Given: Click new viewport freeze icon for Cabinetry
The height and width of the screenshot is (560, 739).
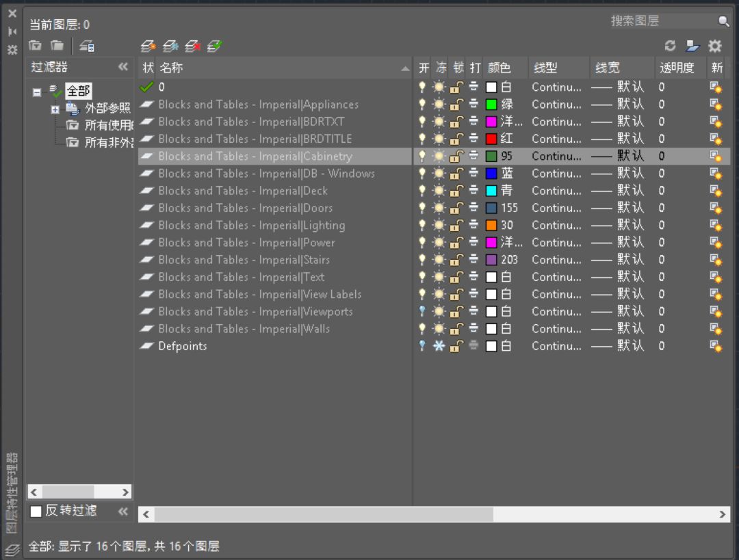Looking at the screenshot, I should point(716,156).
